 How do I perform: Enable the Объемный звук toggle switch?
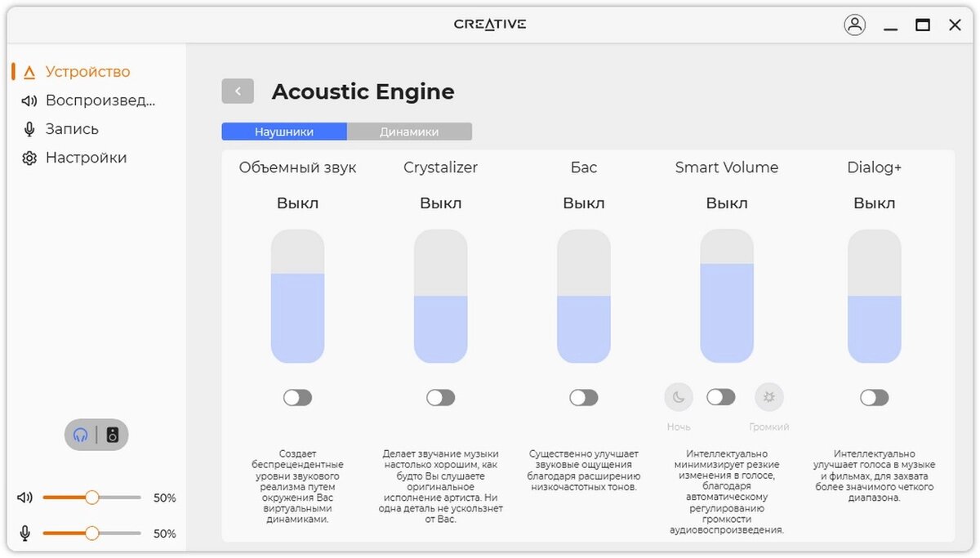(x=297, y=398)
